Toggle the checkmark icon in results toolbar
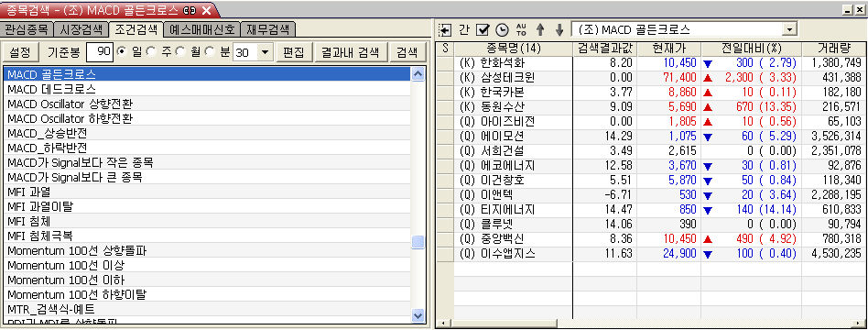 [483, 29]
